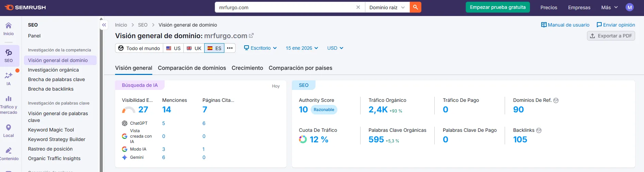The image size is (644, 172).
Task: Click the Cuota De Tráfico donut chart
Action: 303,139
